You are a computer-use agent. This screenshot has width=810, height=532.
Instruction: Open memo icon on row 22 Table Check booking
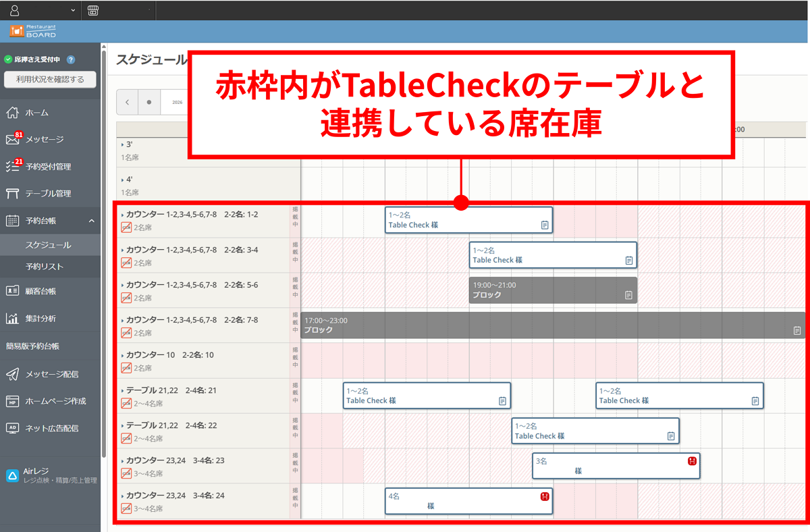[x=671, y=436]
